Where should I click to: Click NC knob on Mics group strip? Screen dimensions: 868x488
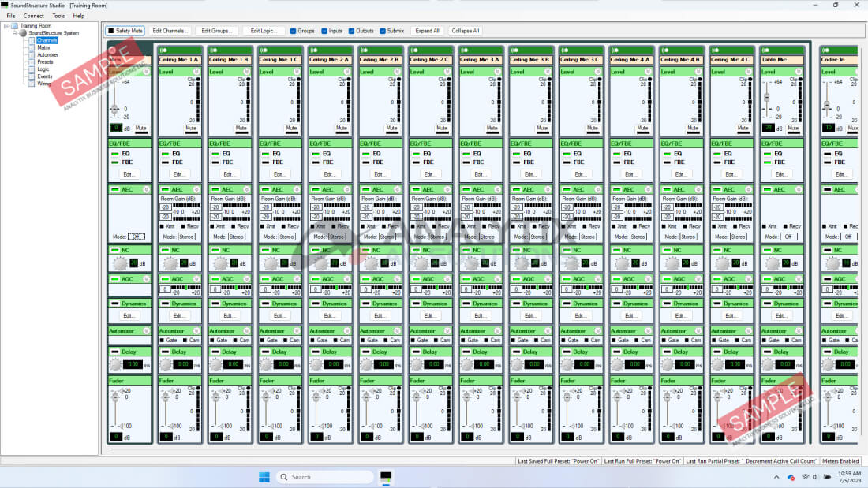(120, 263)
